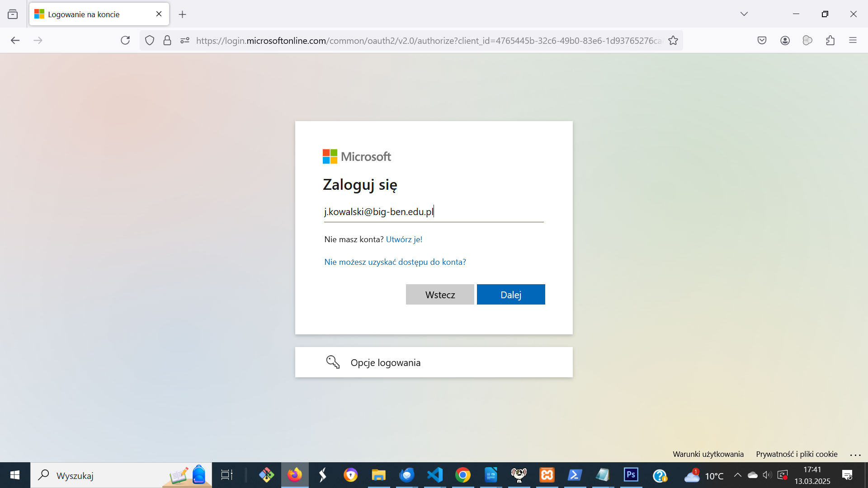
Task: Open the Extensions puzzle piece icon
Action: (830, 41)
